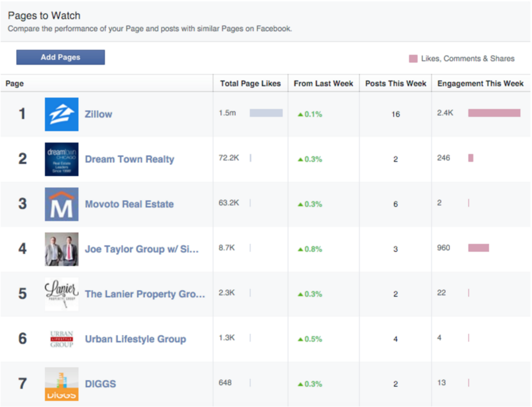The height and width of the screenshot is (407, 532).
Task: Select the 2.3K total likes value
Action: tap(227, 293)
